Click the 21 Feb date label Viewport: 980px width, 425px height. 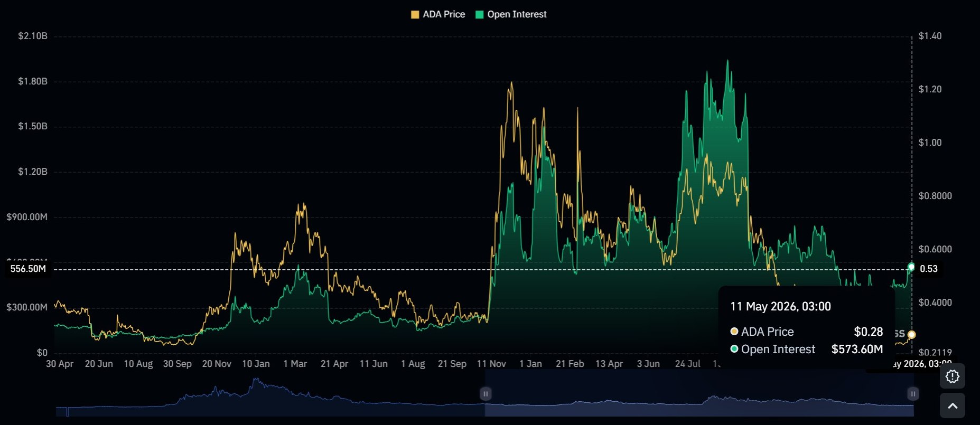tap(570, 364)
